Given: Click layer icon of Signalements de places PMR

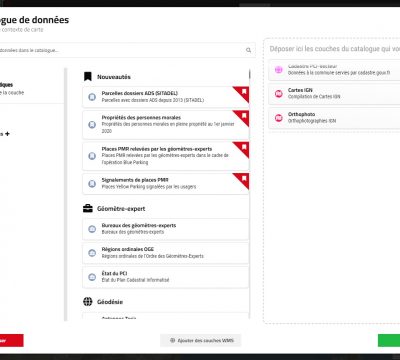Looking at the screenshot, I should coord(92,184).
